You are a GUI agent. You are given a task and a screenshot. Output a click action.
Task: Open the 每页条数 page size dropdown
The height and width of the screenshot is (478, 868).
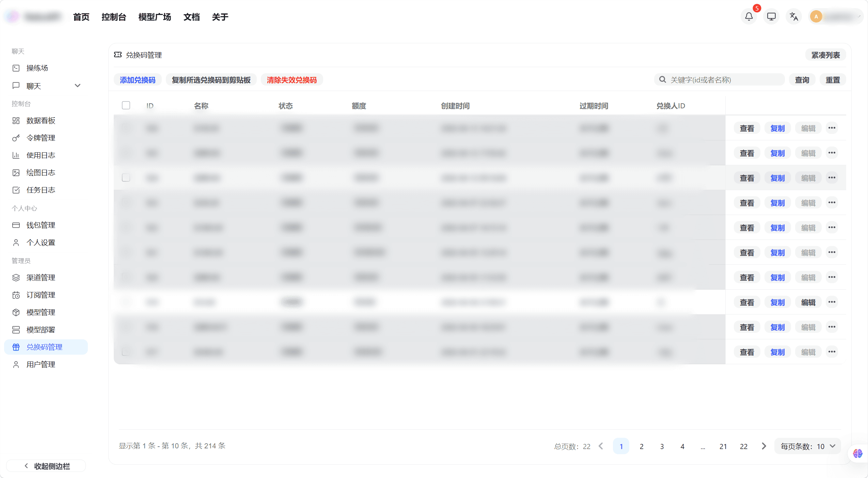(x=807, y=446)
